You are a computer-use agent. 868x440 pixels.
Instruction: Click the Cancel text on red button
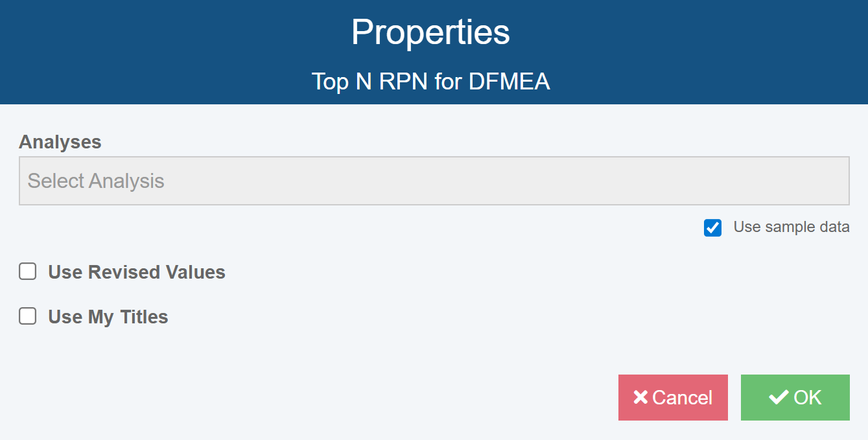[x=682, y=397]
